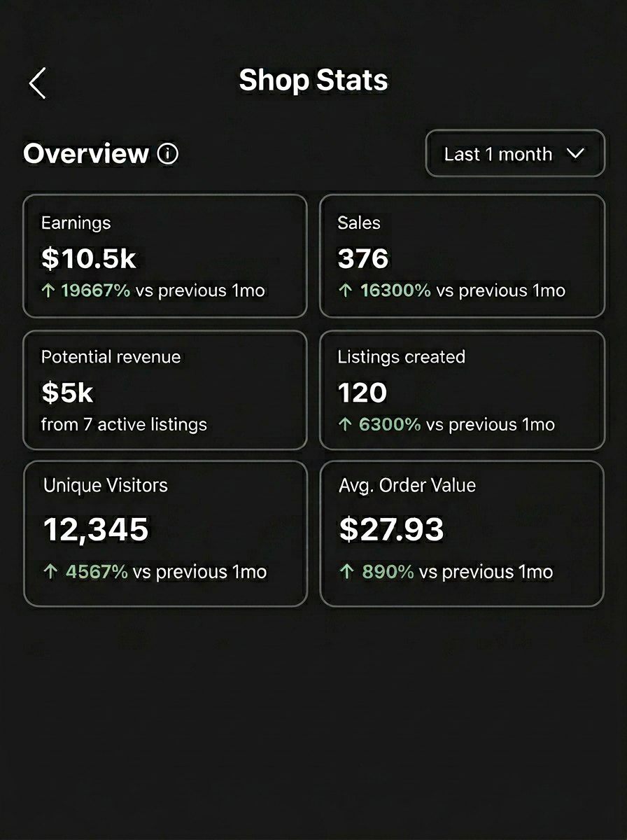Open the Listings created card
This screenshot has height=840, width=627.
462,389
